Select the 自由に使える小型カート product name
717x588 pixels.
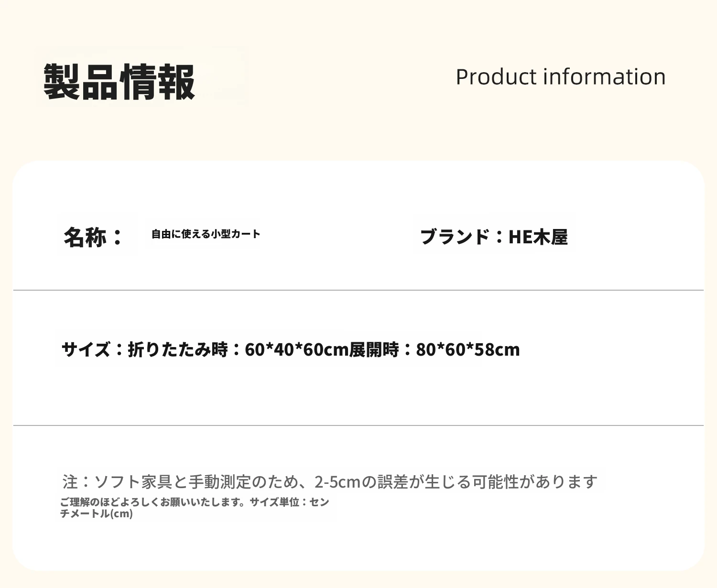(x=206, y=234)
